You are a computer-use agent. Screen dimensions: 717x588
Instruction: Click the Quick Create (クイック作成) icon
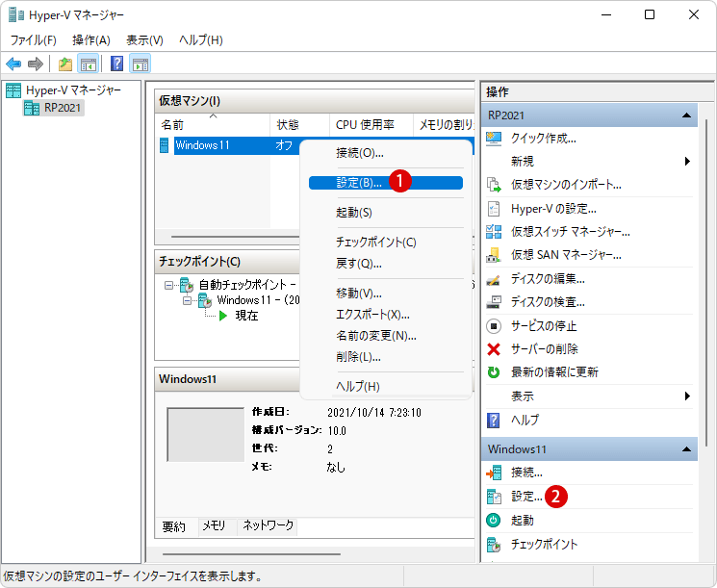(x=494, y=138)
